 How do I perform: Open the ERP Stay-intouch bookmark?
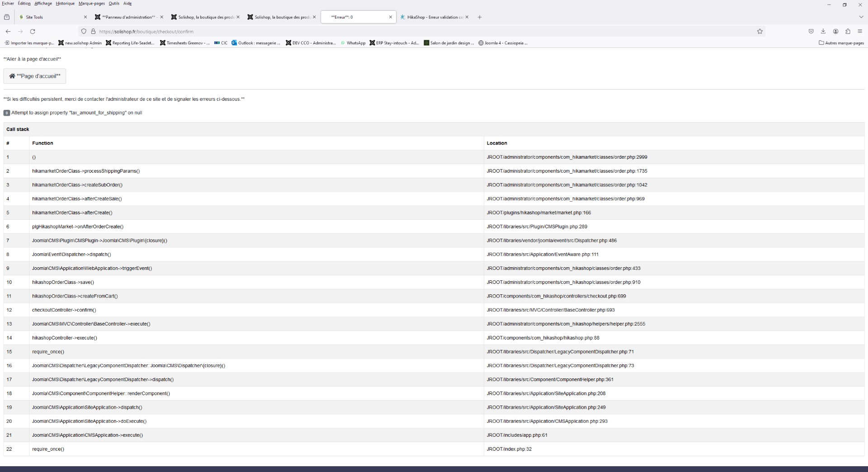point(394,43)
